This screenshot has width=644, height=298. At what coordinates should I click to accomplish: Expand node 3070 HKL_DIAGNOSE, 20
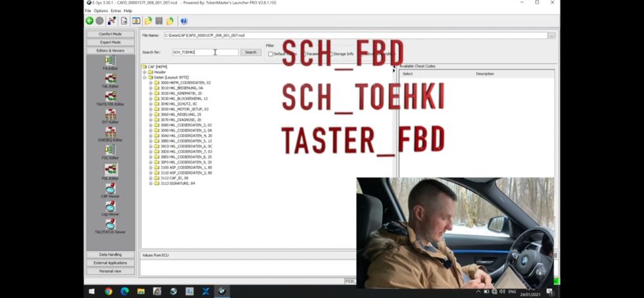pos(151,120)
